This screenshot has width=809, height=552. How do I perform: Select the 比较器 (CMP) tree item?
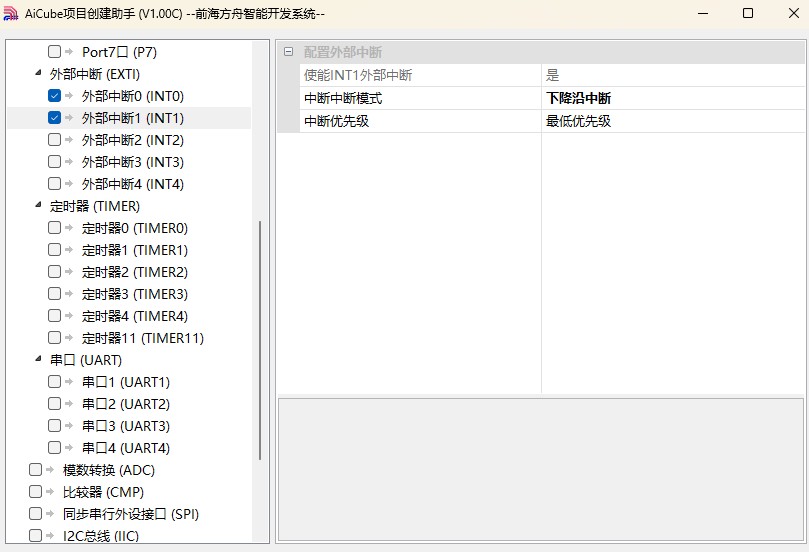[x=103, y=492]
